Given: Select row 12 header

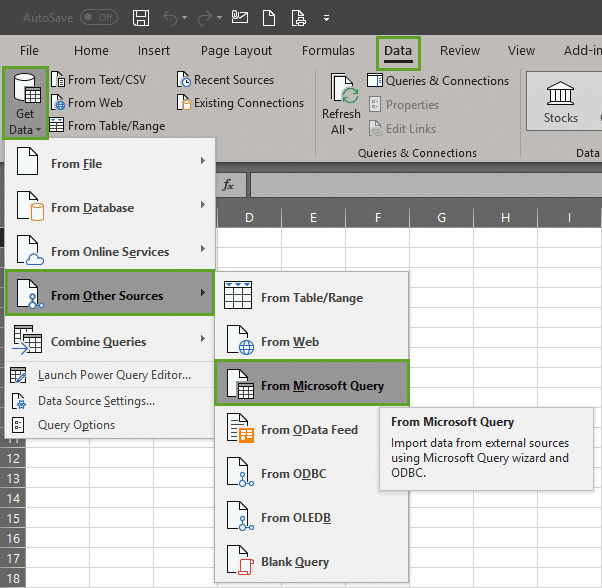Looking at the screenshot, I should tap(13, 458).
